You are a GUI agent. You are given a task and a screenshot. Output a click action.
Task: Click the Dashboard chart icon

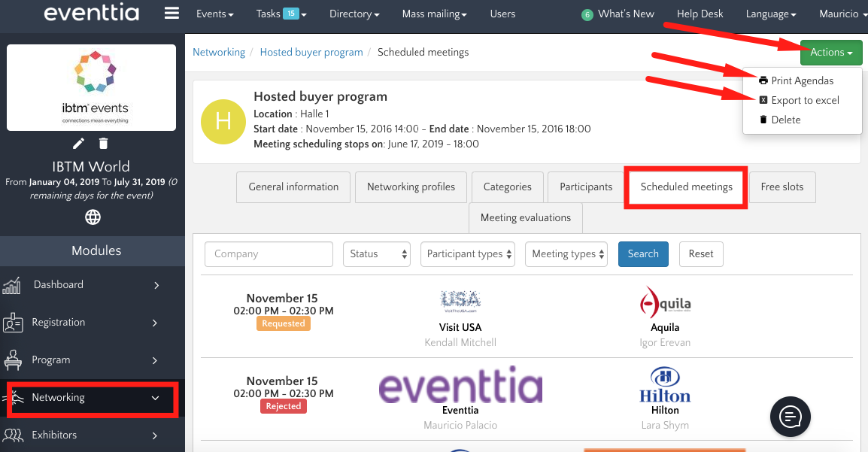tap(12, 285)
